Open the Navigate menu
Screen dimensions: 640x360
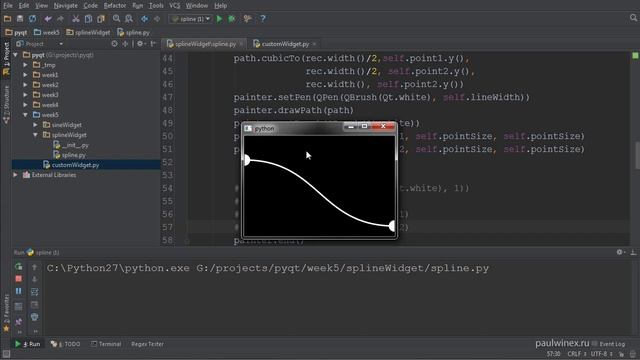pyautogui.click(x=65, y=6)
